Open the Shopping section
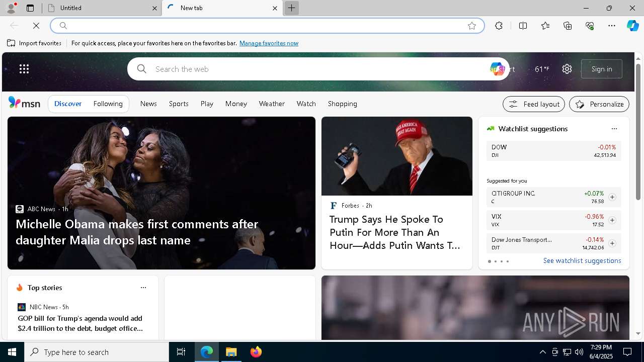This screenshot has width=644, height=362. [x=342, y=104]
